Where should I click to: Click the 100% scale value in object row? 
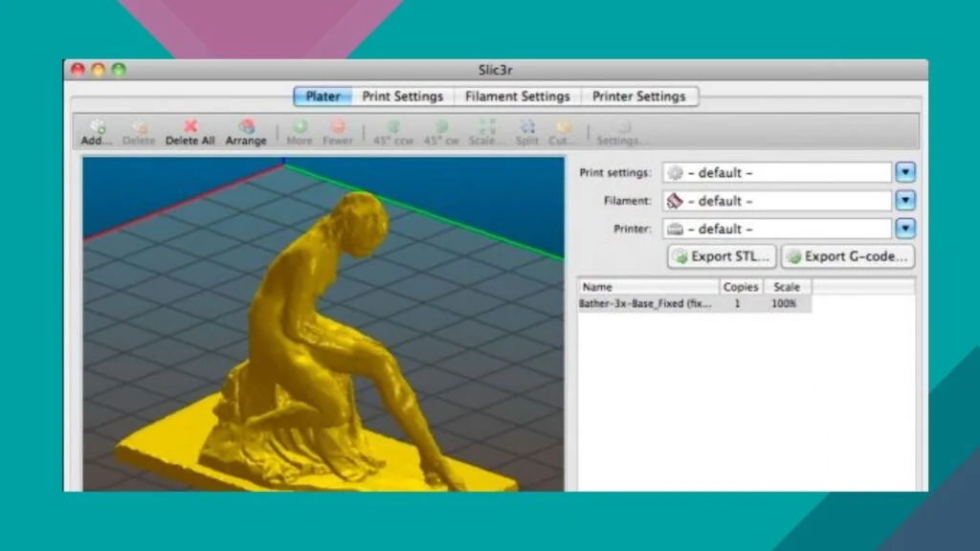[784, 303]
